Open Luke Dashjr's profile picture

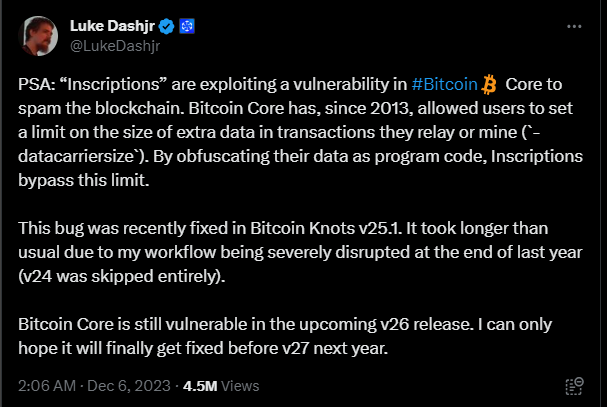(38, 36)
